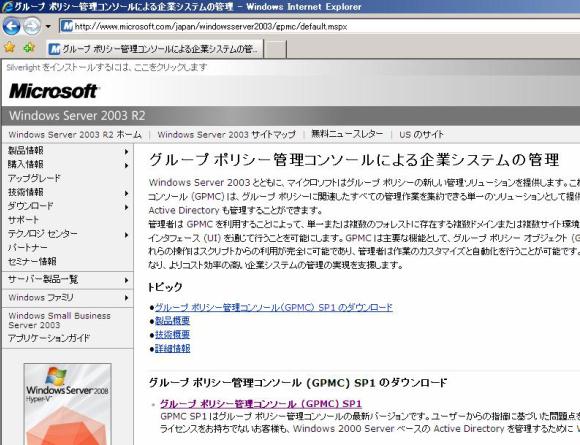Click the Add to Favorites icon

(x=28, y=48)
